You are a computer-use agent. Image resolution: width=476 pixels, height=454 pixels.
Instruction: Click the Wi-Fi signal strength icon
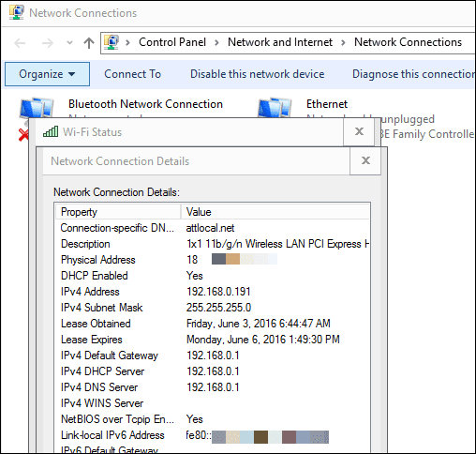pyautogui.click(x=51, y=131)
